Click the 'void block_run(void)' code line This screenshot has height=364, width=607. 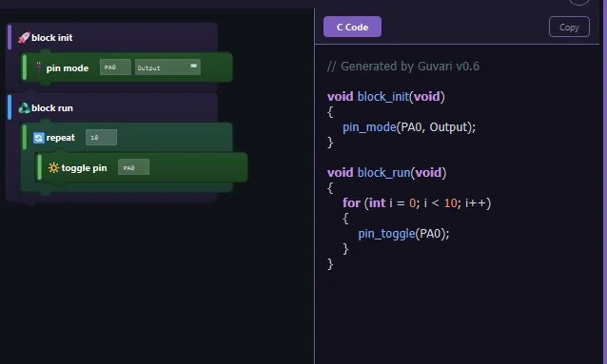(386, 173)
